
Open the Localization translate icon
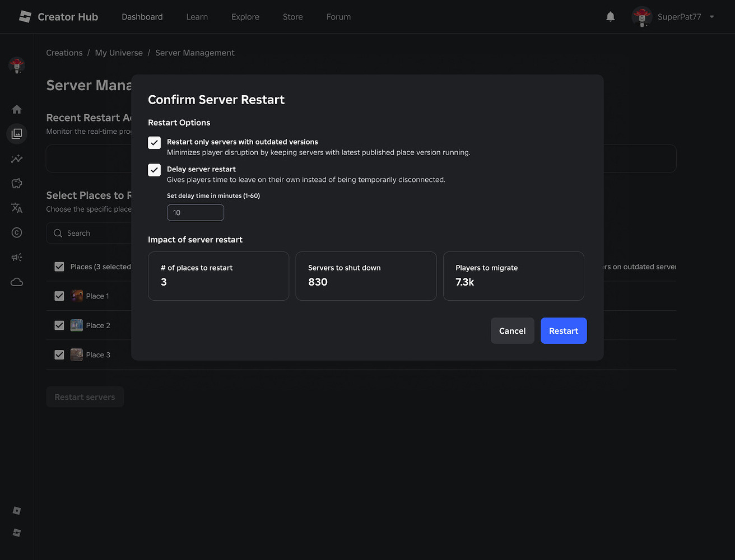[x=16, y=208]
